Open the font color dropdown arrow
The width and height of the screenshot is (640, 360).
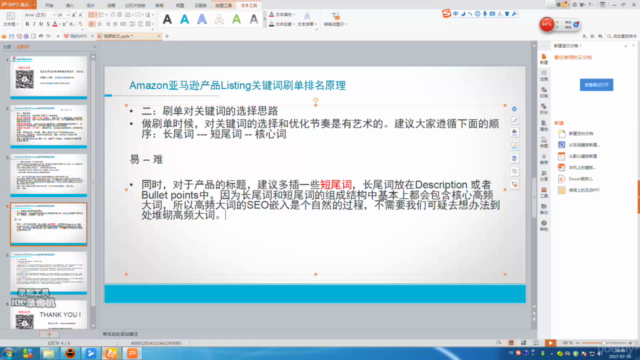59,24
